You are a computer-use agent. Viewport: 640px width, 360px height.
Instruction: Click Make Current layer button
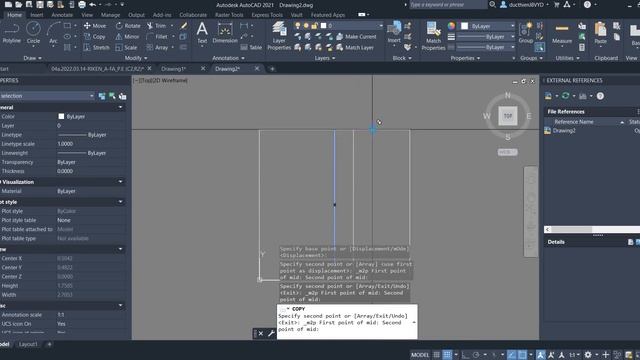click(x=356, y=37)
